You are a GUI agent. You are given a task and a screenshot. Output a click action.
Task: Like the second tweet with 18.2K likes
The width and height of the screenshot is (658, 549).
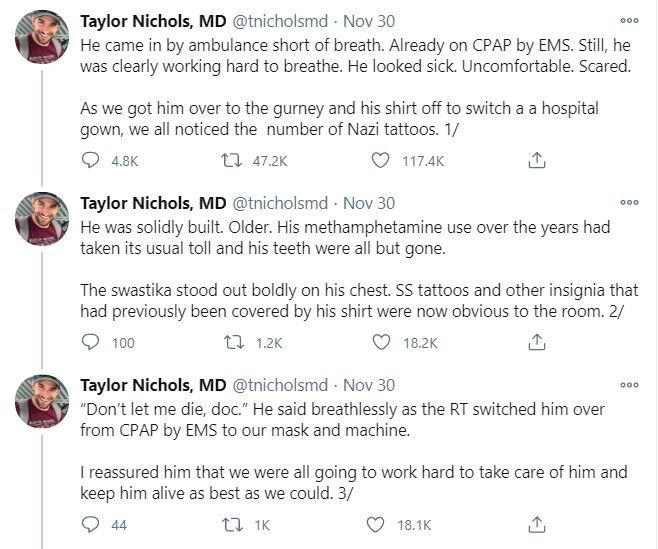380,342
